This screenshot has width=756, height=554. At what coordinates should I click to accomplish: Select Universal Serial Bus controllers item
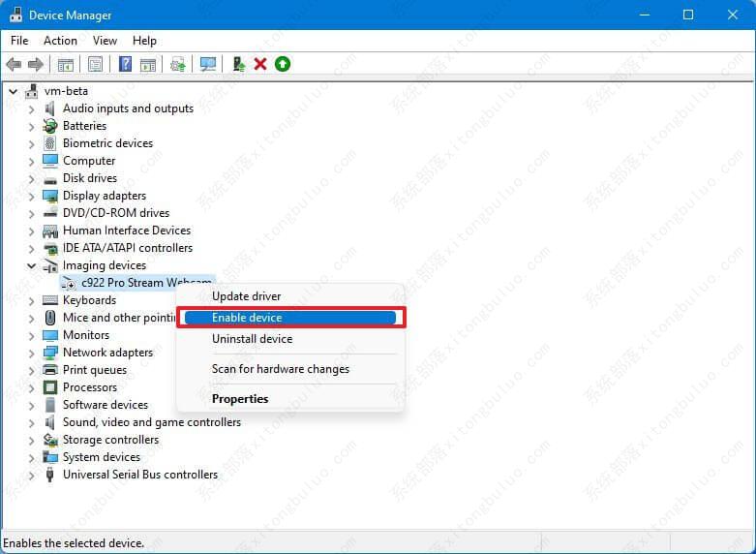[139, 475]
